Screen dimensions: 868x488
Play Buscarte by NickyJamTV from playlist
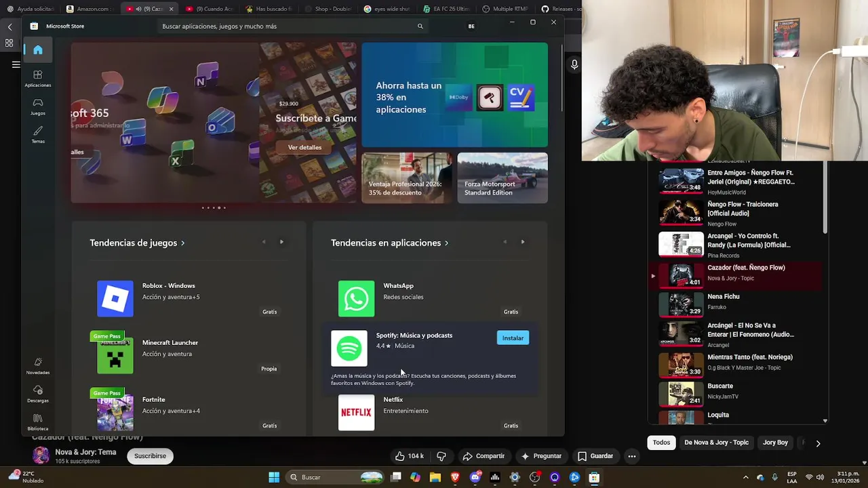[735, 394]
